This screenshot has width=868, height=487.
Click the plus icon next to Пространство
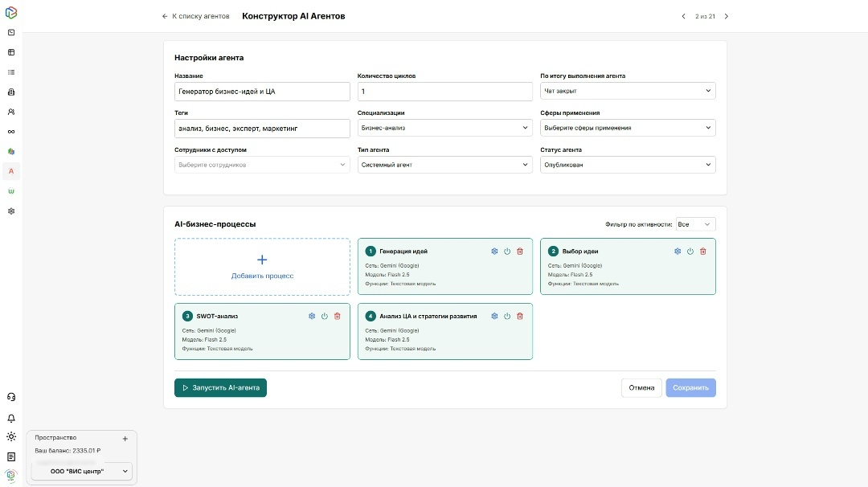tap(125, 439)
